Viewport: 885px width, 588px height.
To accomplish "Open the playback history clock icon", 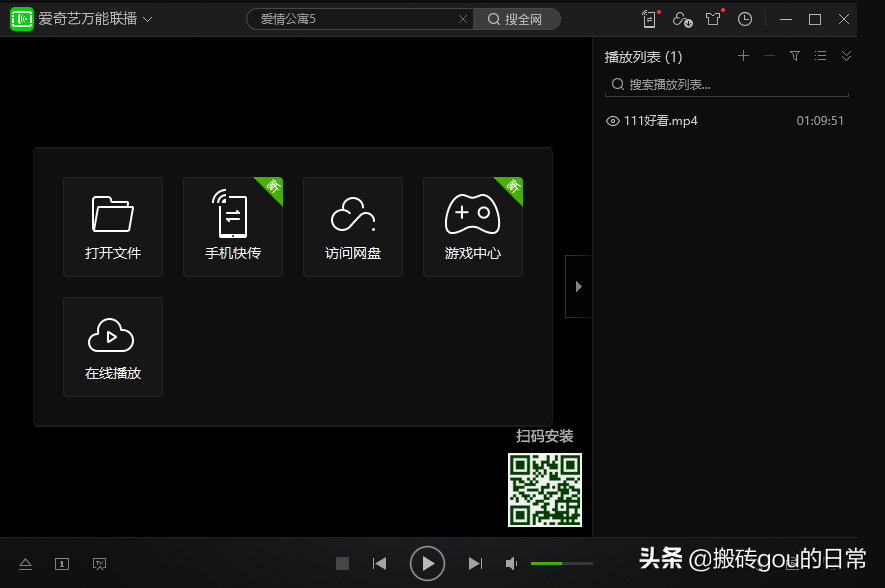I will 745,19.
